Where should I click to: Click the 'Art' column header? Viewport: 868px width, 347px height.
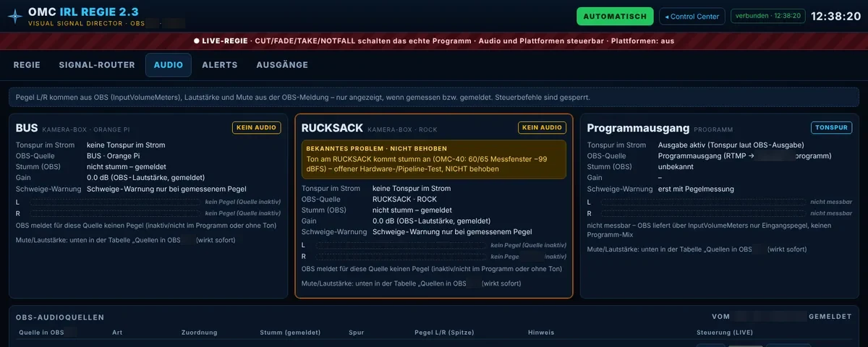[117, 333]
